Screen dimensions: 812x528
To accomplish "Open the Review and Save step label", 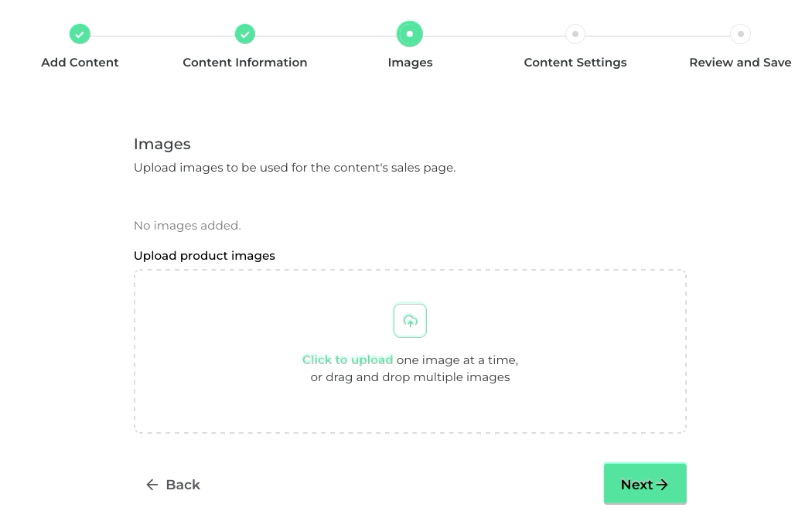I will tap(740, 63).
